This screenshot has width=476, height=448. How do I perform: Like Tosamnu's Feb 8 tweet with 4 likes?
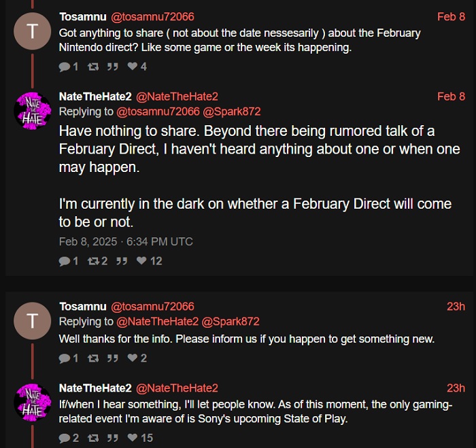click(133, 67)
